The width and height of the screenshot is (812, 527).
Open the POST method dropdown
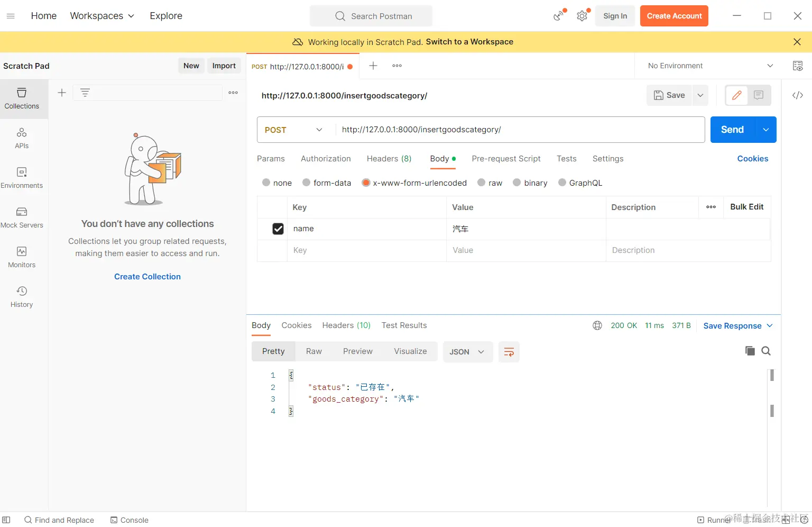[x=294, y=130]
